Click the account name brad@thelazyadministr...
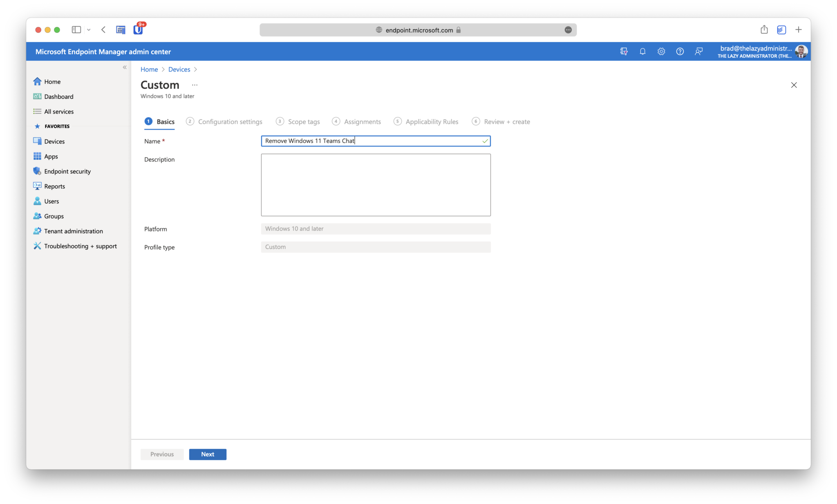Viewport: 837px width, 504px height. pyautogui.click(x=756, y=48)
